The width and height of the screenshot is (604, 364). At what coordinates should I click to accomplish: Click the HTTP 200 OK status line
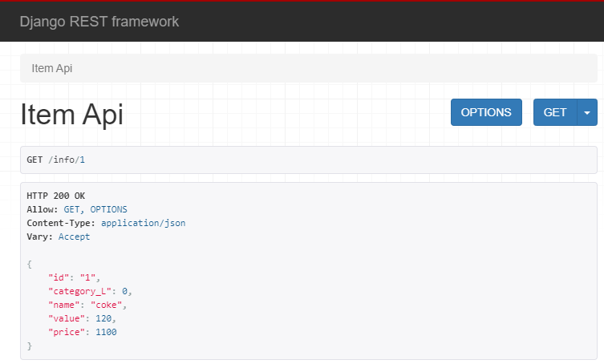[x=56, y=196]
